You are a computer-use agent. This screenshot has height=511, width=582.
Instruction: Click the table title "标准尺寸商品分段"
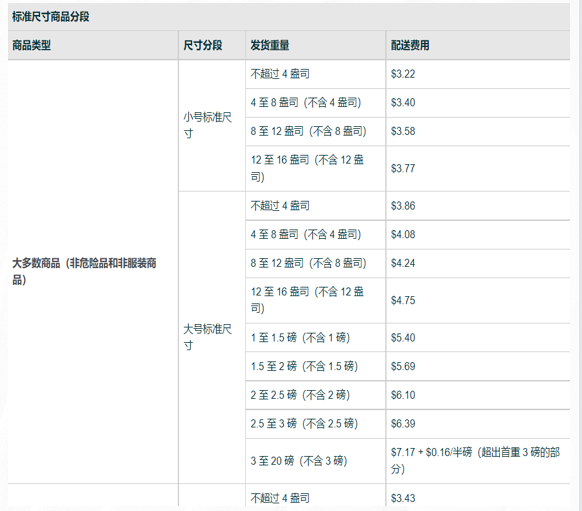pyautogui.click(x=50, y=17)
